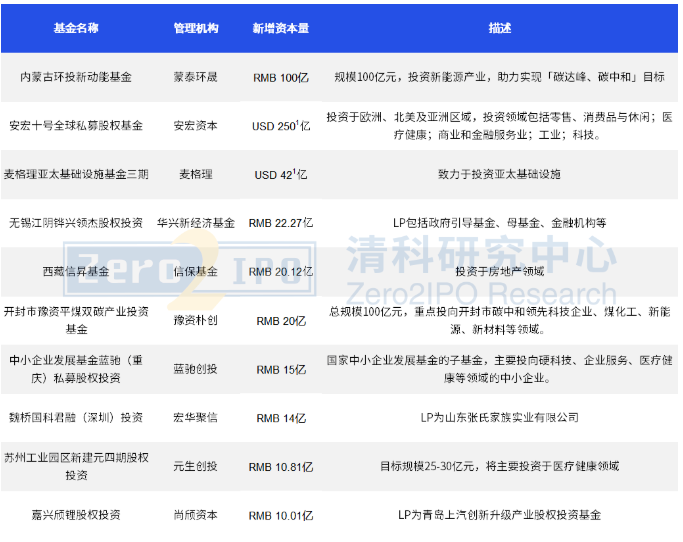
Task: Select fund name 西藏信昇基金
Action: (76, 271)
